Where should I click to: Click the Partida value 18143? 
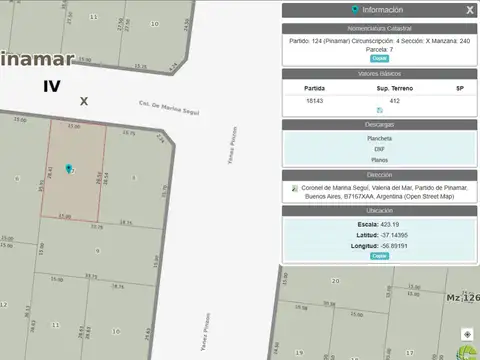coord(315,101)
